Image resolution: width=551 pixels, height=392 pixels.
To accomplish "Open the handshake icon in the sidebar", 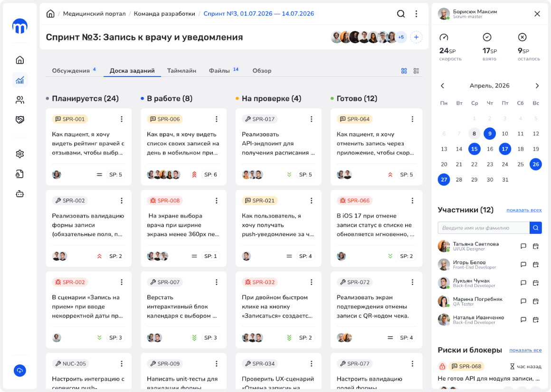I will pos(19,120).
